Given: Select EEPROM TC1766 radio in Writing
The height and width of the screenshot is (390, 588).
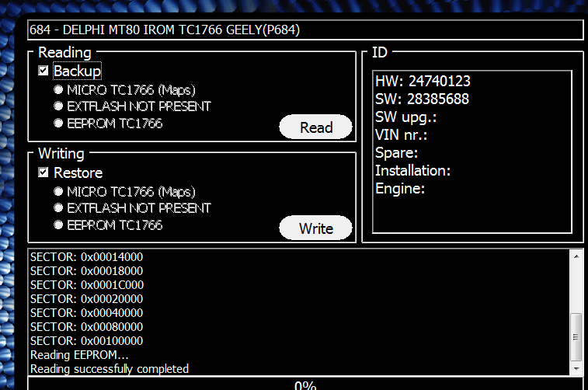Looking at the screenshot, I should pos(58,225).
